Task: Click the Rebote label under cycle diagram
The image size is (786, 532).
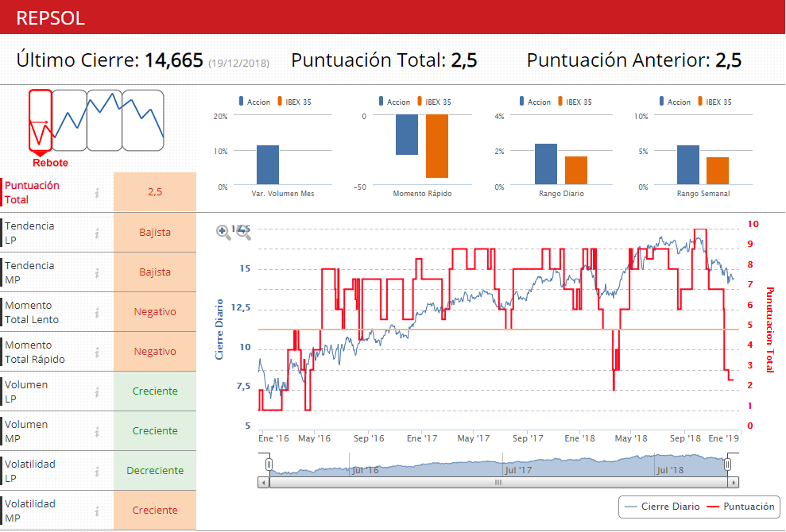Action: [50, 163]
